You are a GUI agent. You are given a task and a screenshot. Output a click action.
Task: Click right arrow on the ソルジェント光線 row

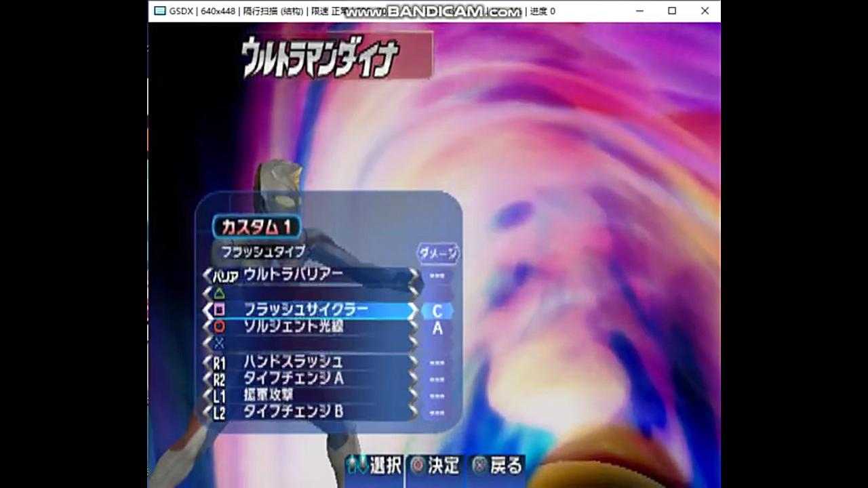coord(413,327)
